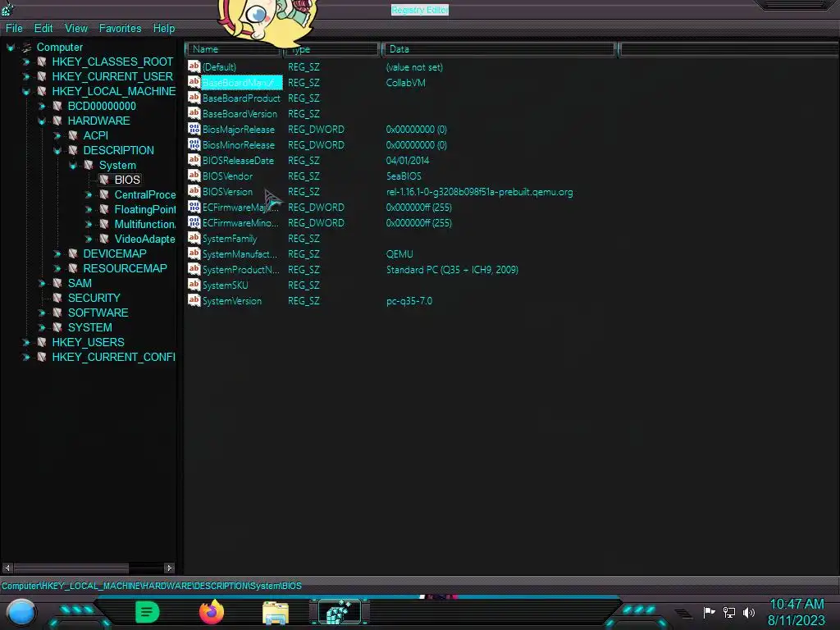The image size is (840, 630).
Task: Select the QEMU manufacturer data
Action: [x=399, y=254]
